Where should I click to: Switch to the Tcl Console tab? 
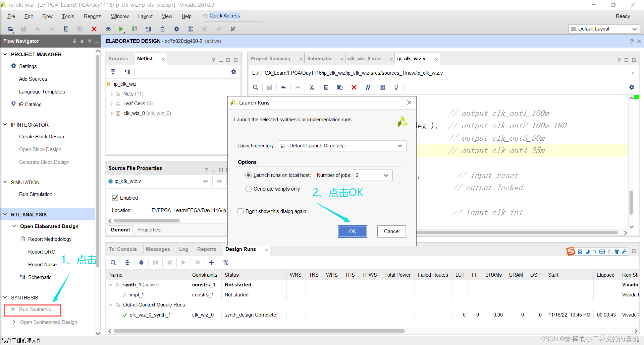pyautogui.click(x=122, y=249)
